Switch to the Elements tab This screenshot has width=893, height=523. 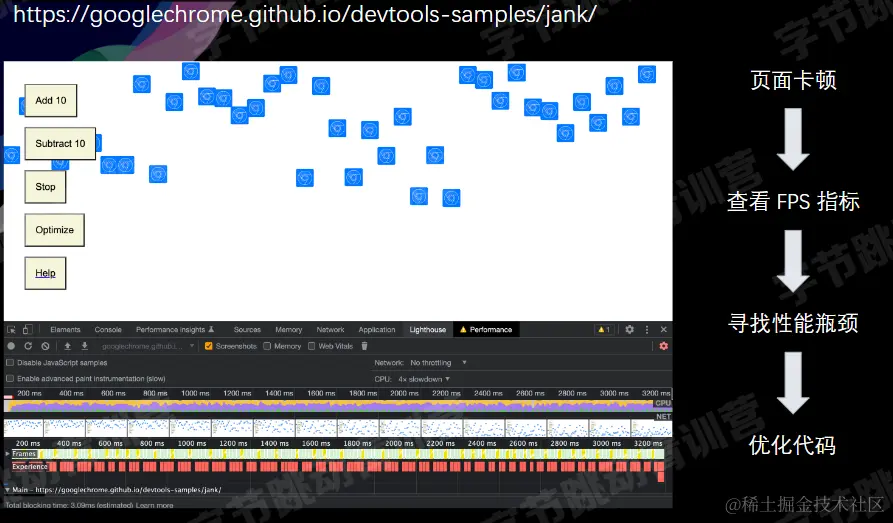pyautogui.click(x=65, y=329)
